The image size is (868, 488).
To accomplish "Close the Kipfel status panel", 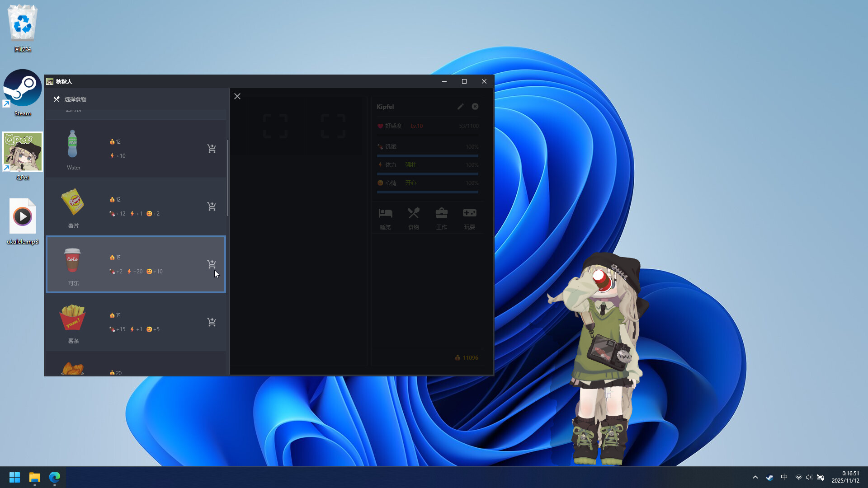I will [475, 107].
